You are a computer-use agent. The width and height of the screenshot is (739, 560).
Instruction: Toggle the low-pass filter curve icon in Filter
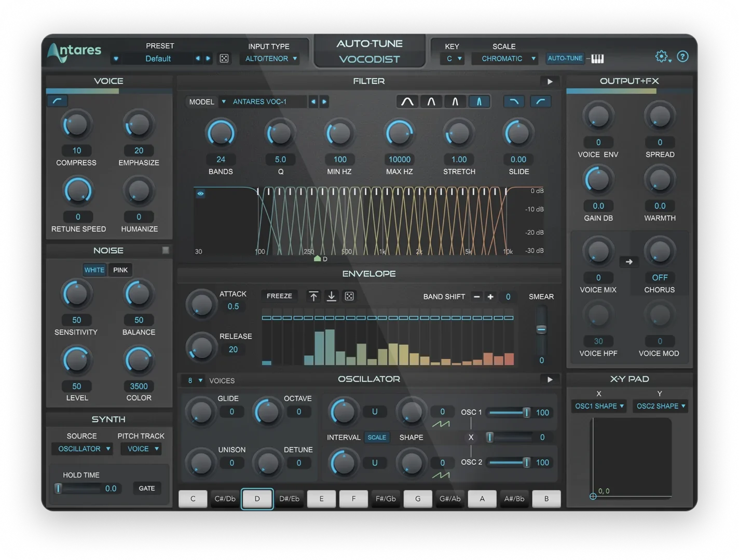tap(514, 102)
